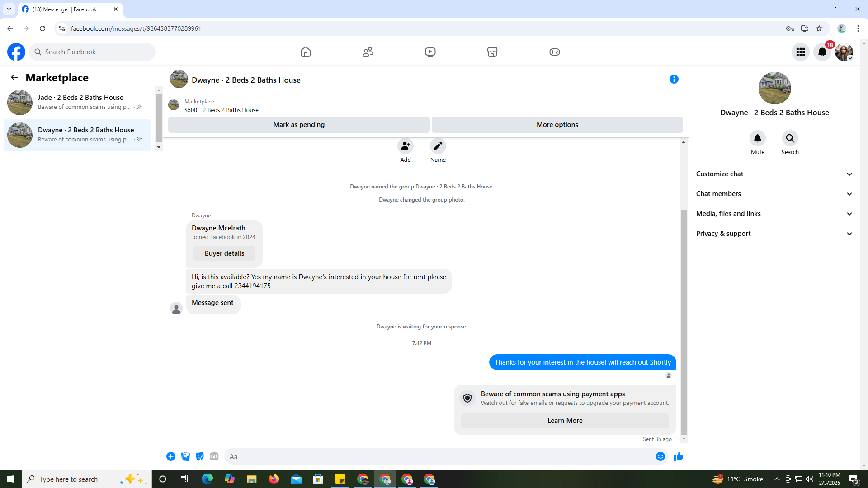Image resolution: width=868 pixels, height=488 pixels.
Task: Add people to the group chat
Action: tap(406, 146)
